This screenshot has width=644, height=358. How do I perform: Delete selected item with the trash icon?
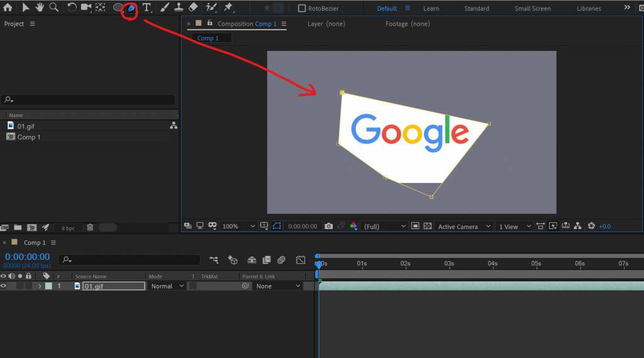click(x=90, y=227)
